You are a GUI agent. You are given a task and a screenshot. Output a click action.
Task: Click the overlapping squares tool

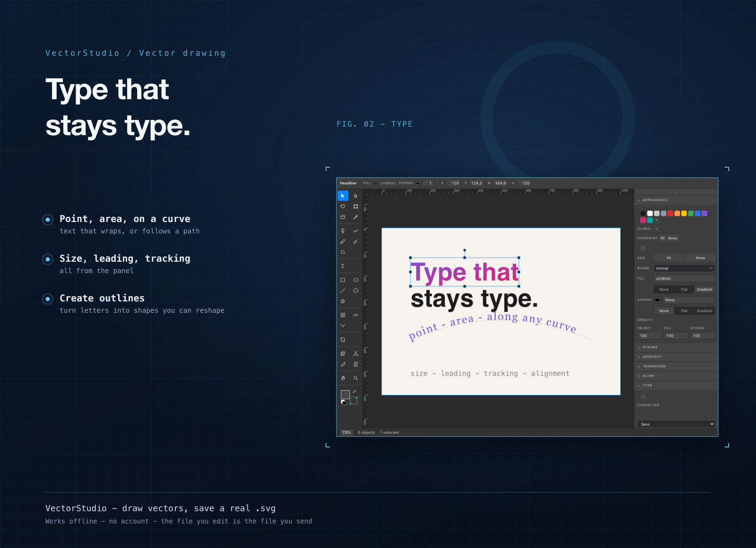pyautogui.click(x=343, y=353)
